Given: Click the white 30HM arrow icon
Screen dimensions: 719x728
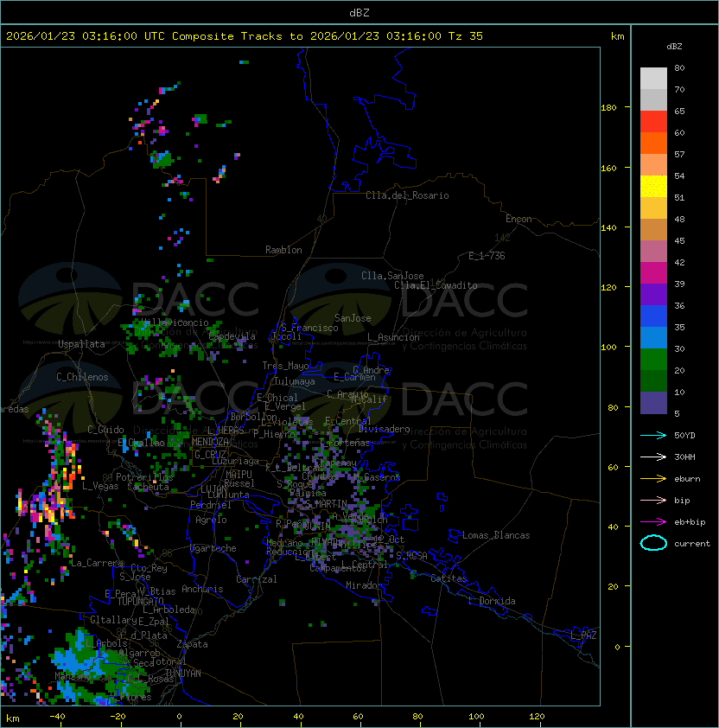Looking at the screenshot, I should pyautogui.click(x=653, y=457).
